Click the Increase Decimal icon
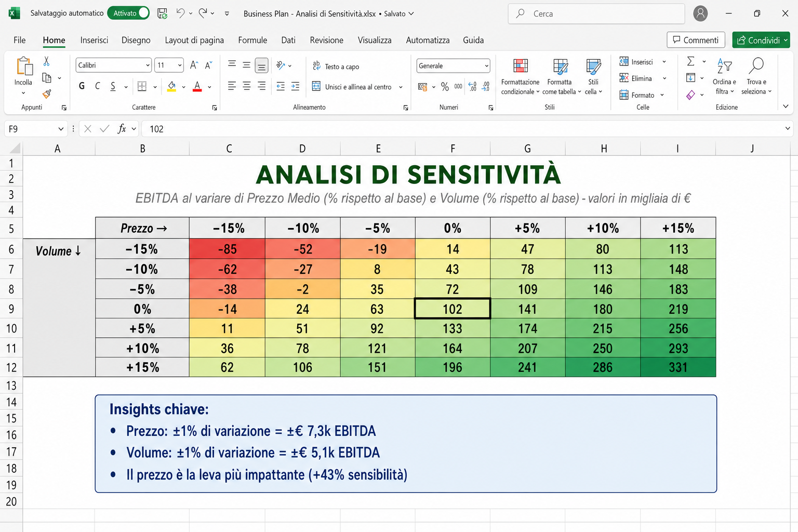This screenshot has height=532, width=798. click(x=472, y=86)
